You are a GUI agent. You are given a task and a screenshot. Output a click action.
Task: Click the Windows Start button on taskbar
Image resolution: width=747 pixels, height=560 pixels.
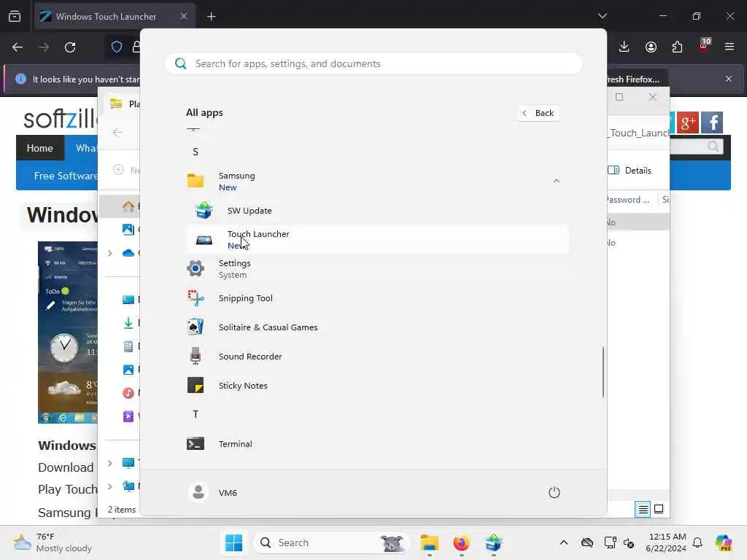click(x=233, y=542)
